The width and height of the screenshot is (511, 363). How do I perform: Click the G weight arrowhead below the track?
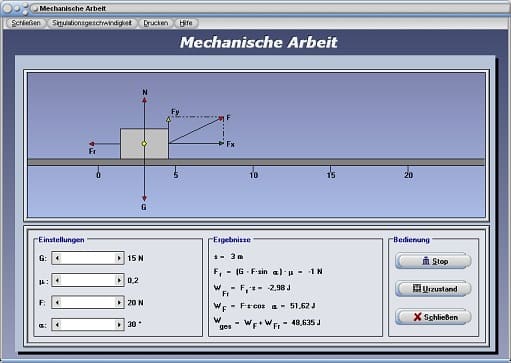coord(144,198)
